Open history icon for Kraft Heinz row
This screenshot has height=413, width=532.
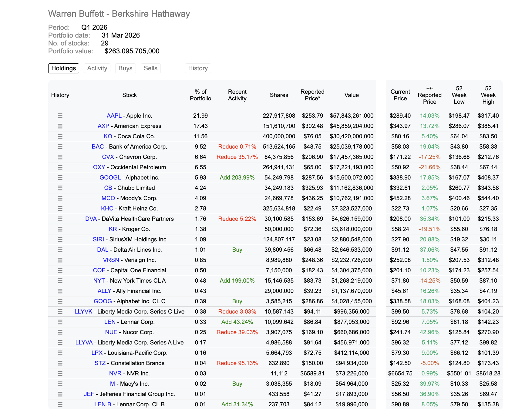[60, 208]
